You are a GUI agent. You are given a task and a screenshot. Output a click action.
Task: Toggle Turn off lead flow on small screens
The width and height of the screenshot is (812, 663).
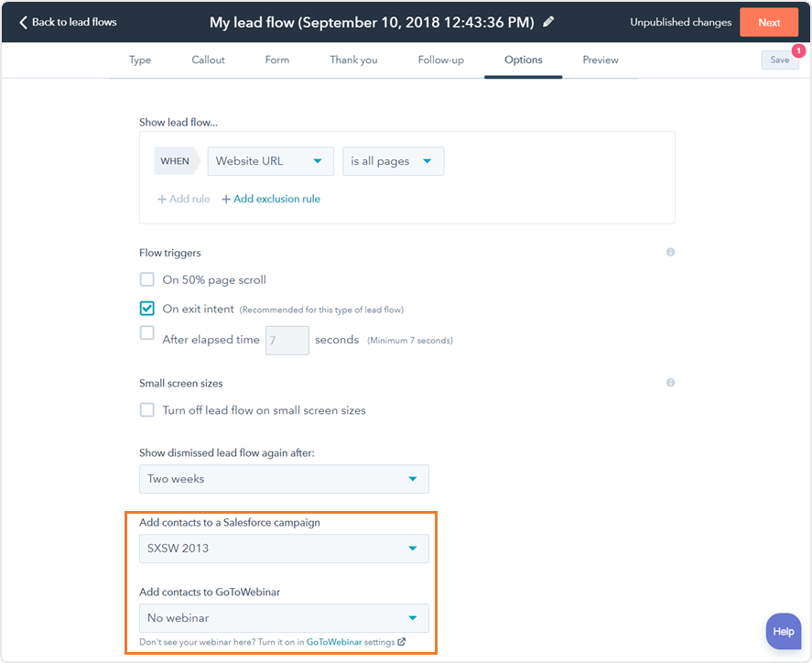[147, 410]
